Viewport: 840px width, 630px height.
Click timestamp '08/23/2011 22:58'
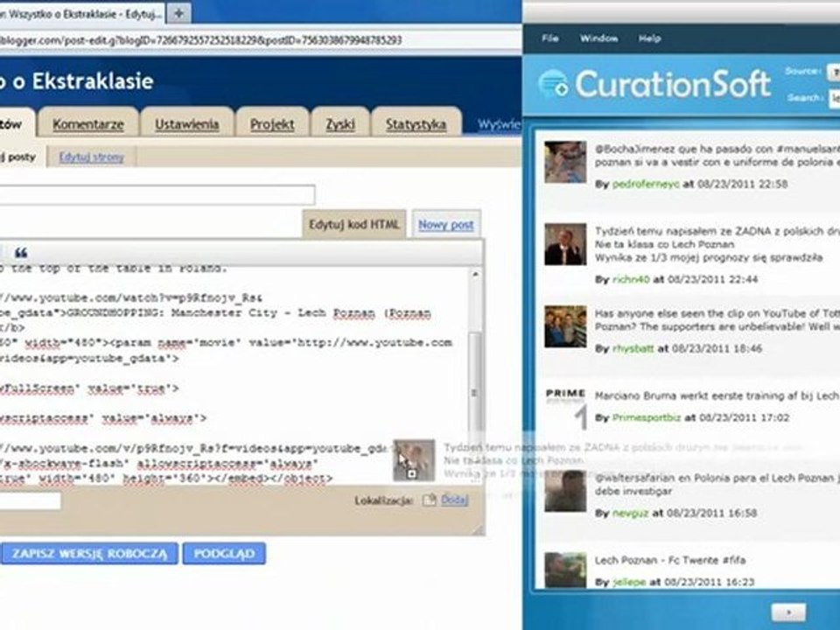coord(743,184)
